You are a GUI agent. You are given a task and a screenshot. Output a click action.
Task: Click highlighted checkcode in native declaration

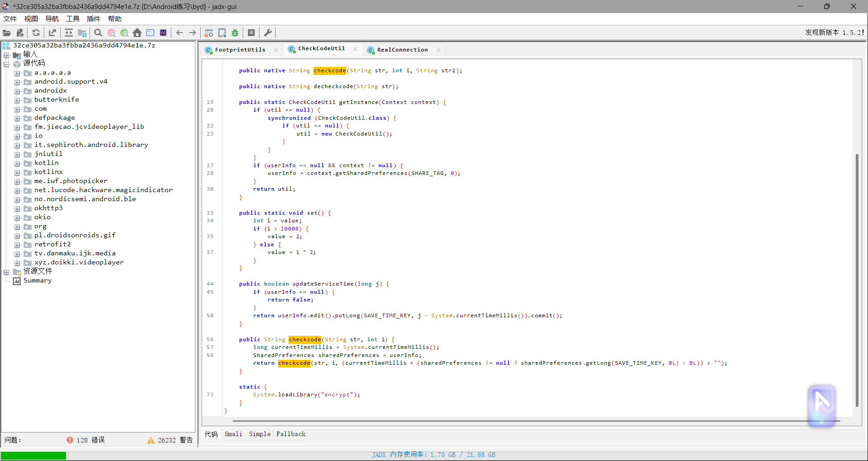click(x=330, y=71)
